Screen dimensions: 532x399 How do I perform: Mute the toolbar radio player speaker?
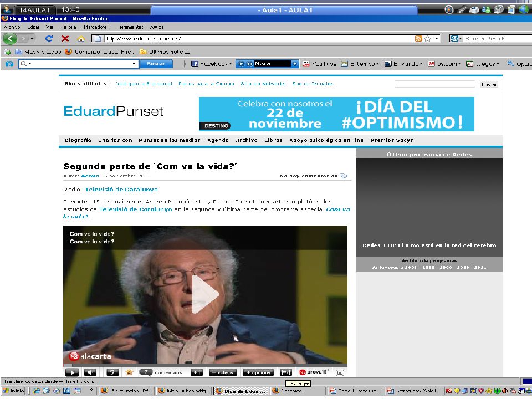[249, 64]
